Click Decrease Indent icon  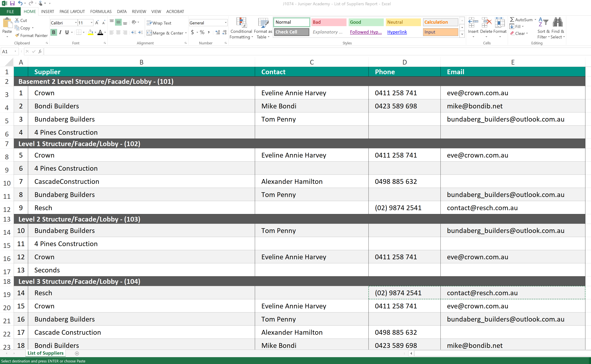coord(134,32)
